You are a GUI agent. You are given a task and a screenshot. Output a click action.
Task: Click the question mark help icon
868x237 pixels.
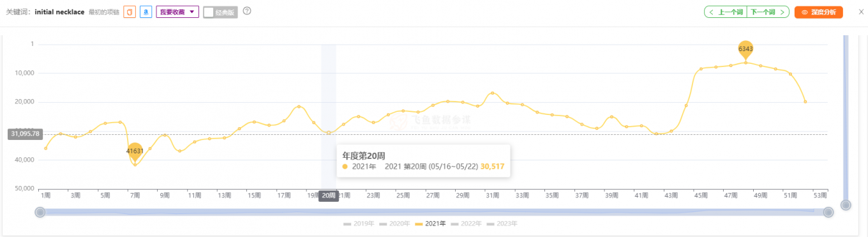[x=247, y=11]
